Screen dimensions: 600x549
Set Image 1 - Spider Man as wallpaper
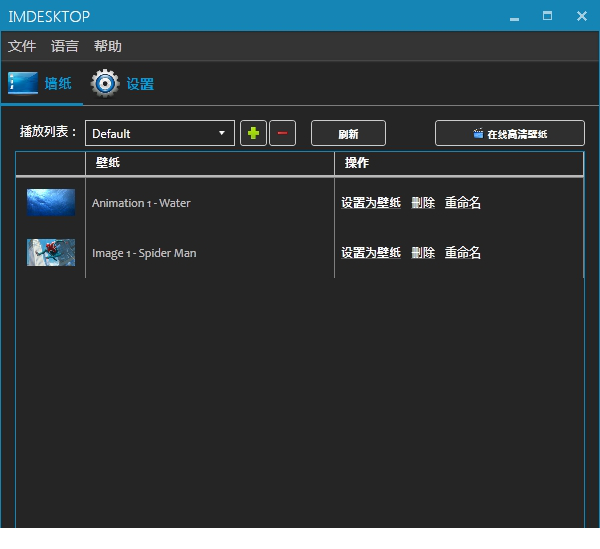(x=371, y=253)
